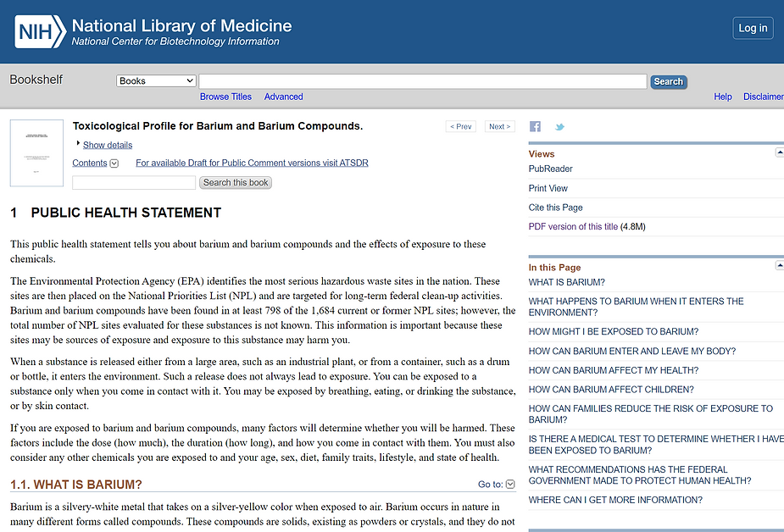
Task: Open the Advanced search link
Action: point(283,97)
